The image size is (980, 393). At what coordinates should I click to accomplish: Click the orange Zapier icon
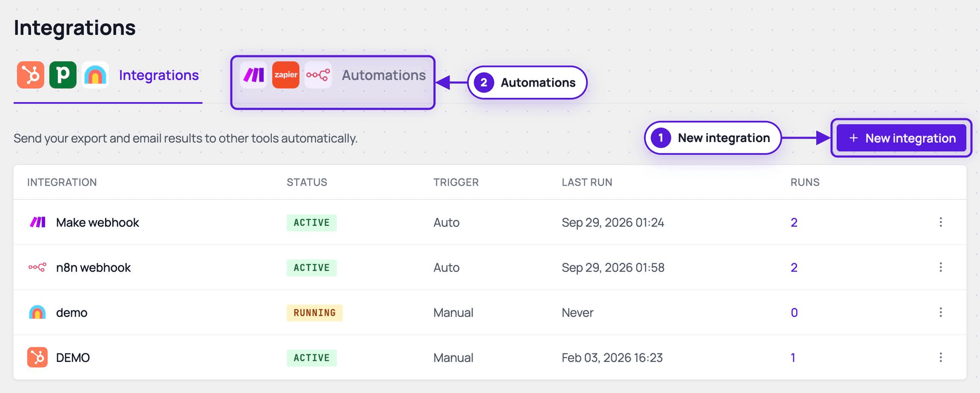pos(286,75)
